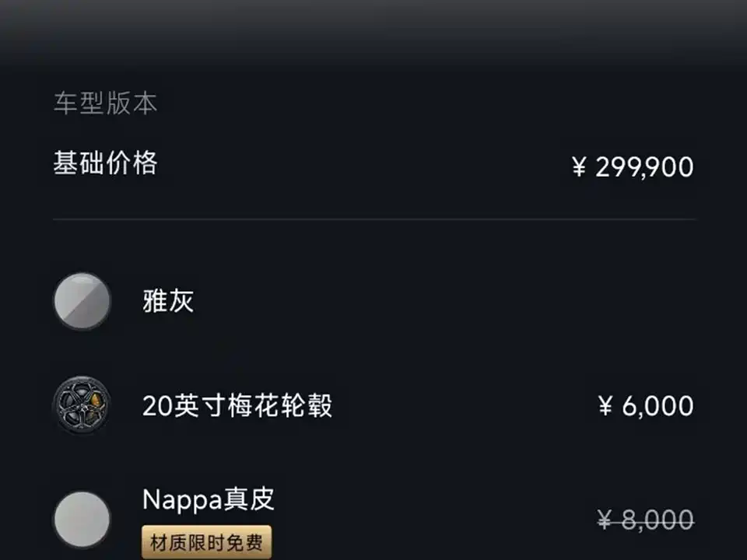Click the 车型版本 section heading

pos(105,103)
